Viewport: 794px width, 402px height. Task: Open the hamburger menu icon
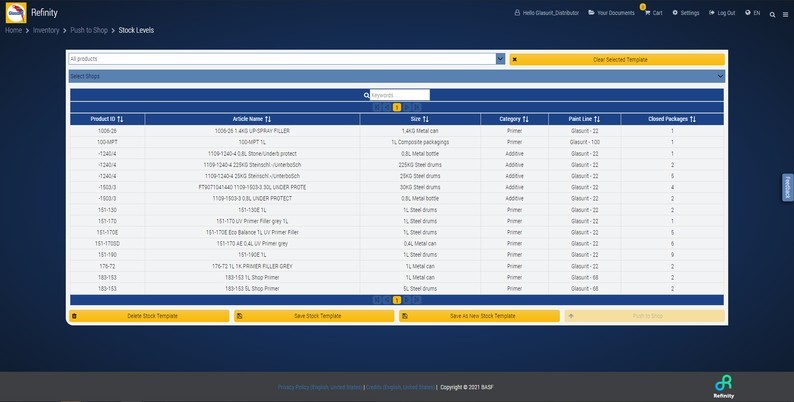785,15
